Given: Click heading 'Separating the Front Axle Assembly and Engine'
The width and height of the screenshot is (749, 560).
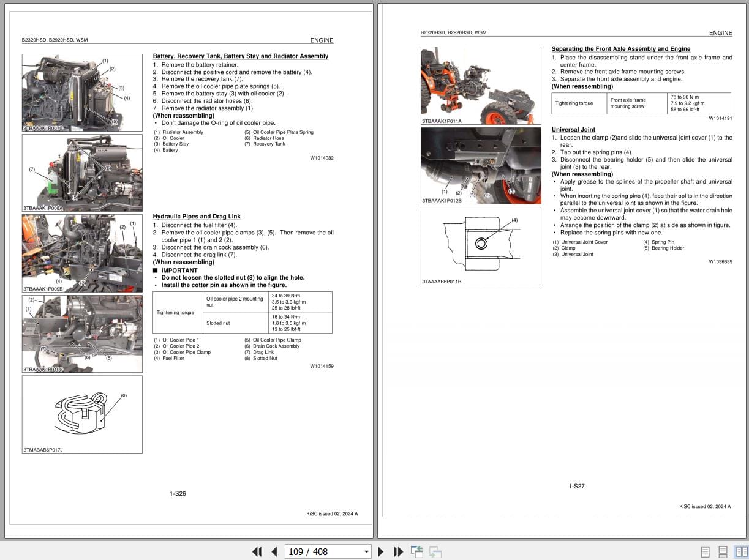Looking at the screenshot, I should click(621, 49).
